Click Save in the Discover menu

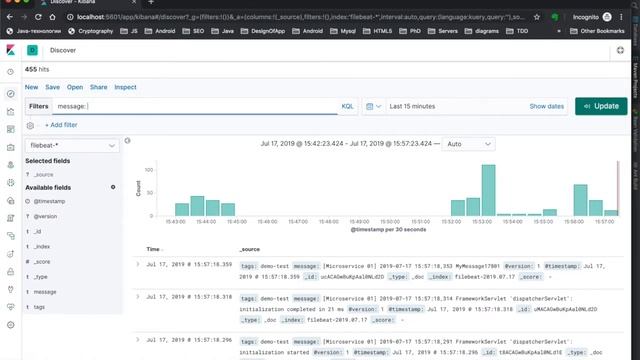52,87
